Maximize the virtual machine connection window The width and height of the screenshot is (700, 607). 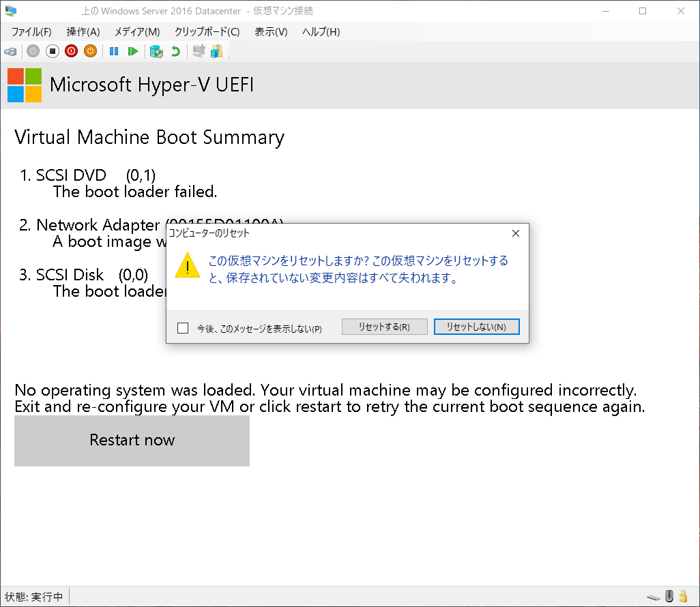[643, 11]
